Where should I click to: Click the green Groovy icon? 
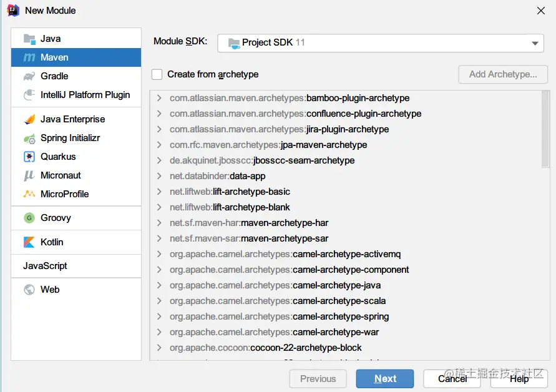[x=29, y=218]
